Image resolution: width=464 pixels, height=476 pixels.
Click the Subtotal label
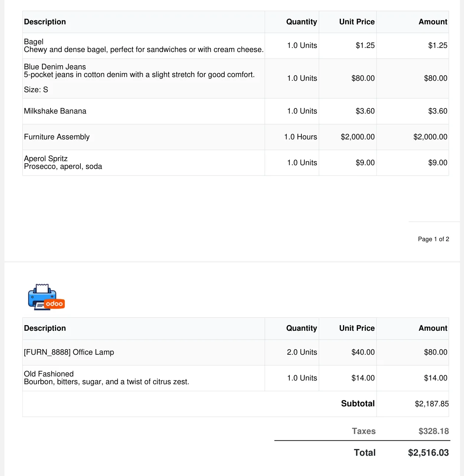(x=357, y=404)
